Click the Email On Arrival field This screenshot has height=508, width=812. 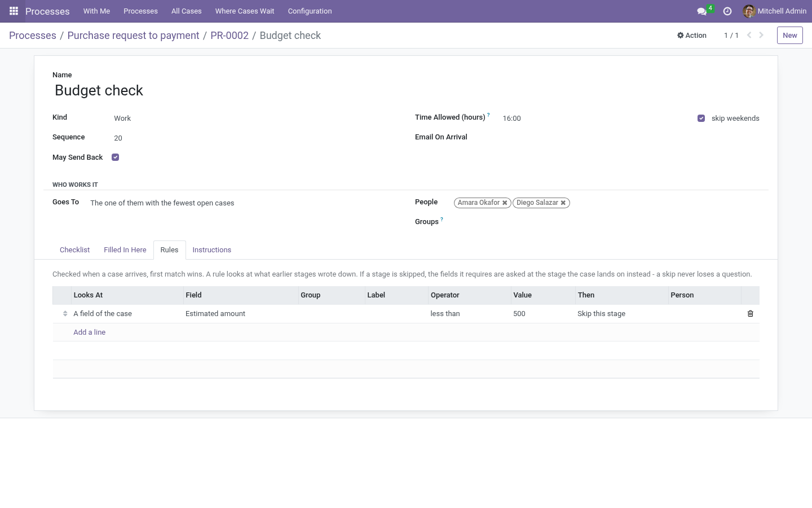pos(630,138)
